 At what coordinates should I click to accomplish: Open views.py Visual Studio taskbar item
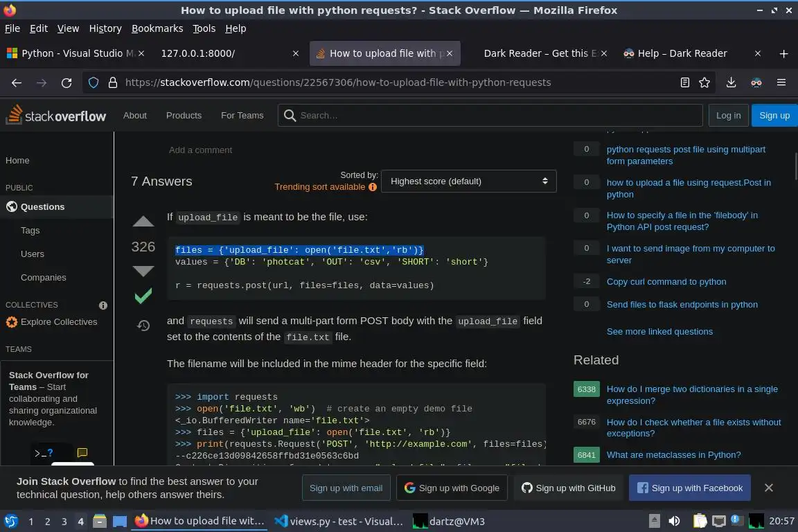pos(339,522)
